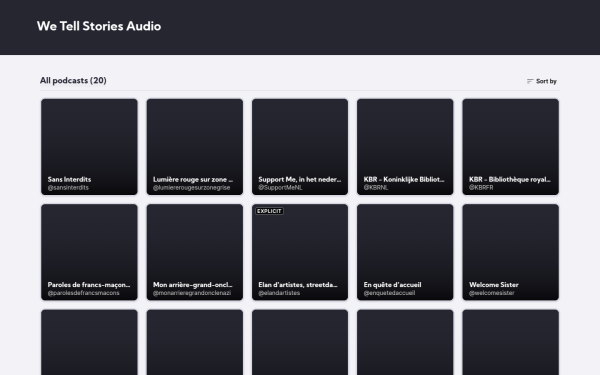Open the Elan d'artistes, streetda... card
This screenshot has width=600, height=375.
click(x=300, y=252)
